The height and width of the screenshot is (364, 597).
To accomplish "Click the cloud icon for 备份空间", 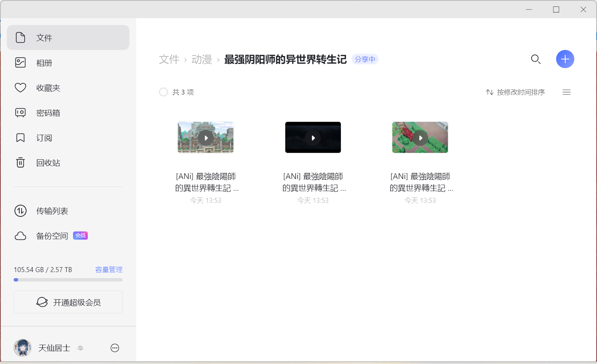I will point(20,236).
